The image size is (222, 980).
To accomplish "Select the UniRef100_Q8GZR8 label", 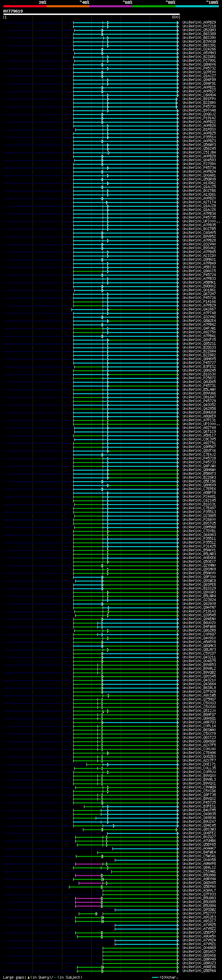I will click(x=199, y=630).
